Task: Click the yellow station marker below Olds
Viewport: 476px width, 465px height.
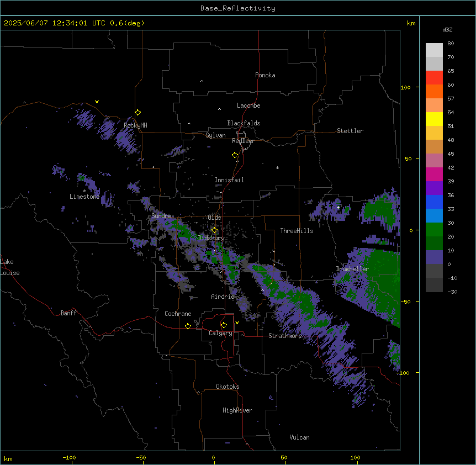Action: click(214, 230)
